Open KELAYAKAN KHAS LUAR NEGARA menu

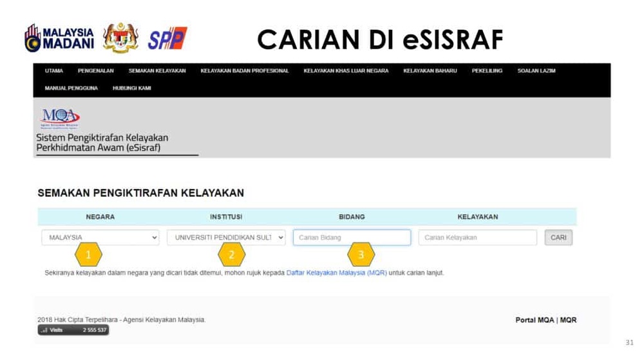click(346, 71)
